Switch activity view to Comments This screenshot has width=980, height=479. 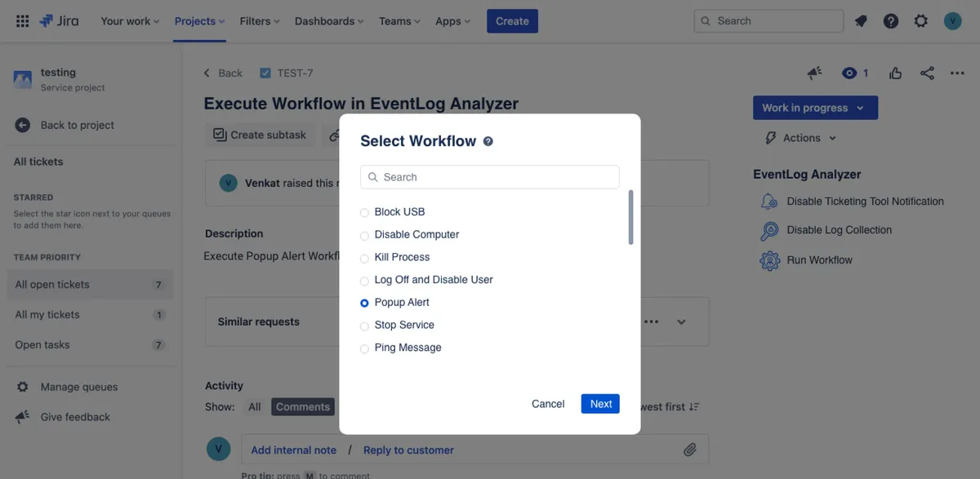click(x=303, y=406)
